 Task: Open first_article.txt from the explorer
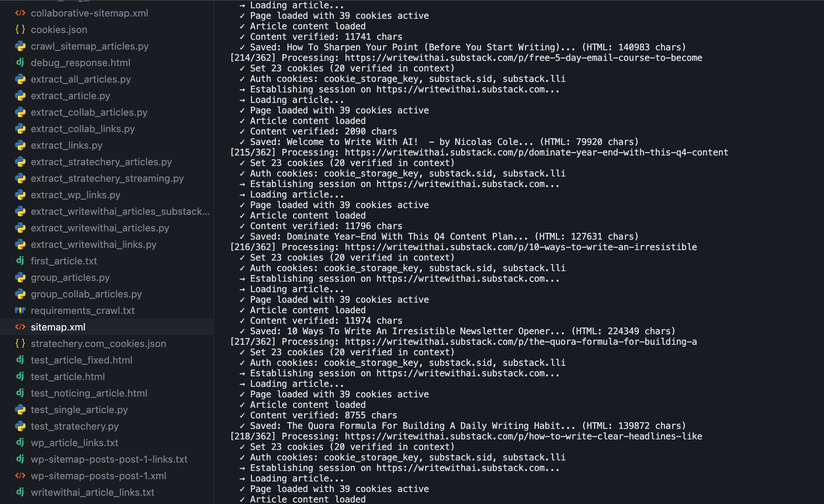click(x=64, y=261)
